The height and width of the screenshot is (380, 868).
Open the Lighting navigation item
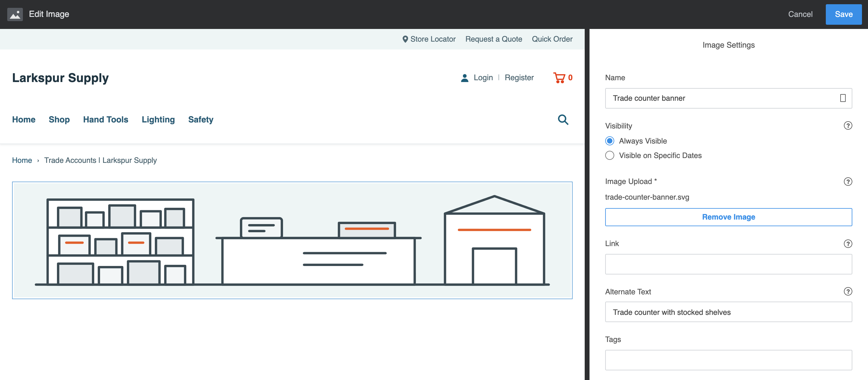[x=158, y=119]
